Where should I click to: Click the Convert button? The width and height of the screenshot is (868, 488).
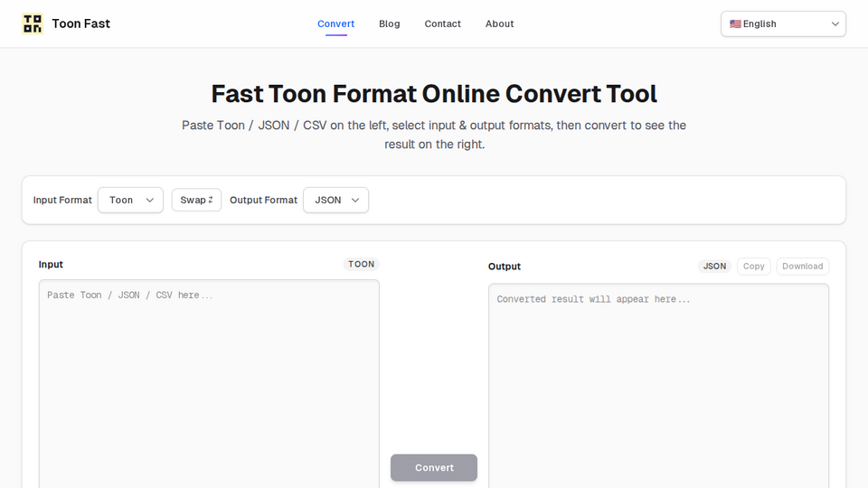pos(434,467)
